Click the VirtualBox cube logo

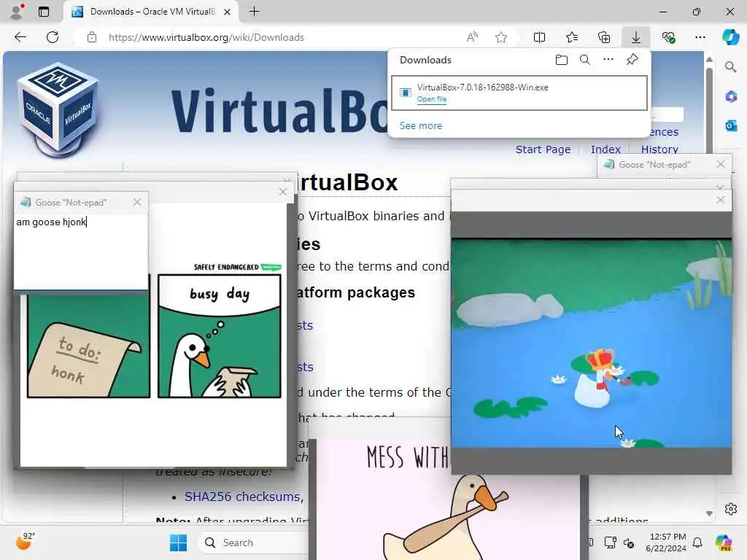58,109
